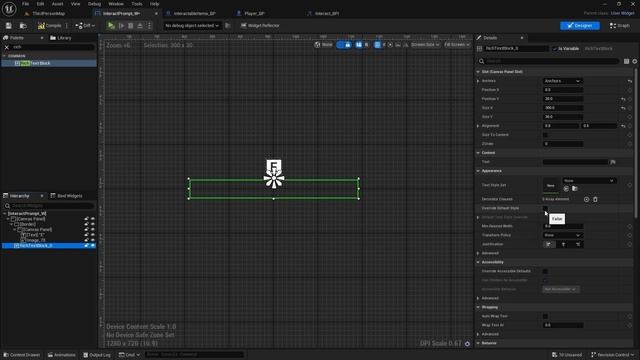Open the Revision Control menu
This screenshot has width=640, height=360.
[x=612, y=355]
